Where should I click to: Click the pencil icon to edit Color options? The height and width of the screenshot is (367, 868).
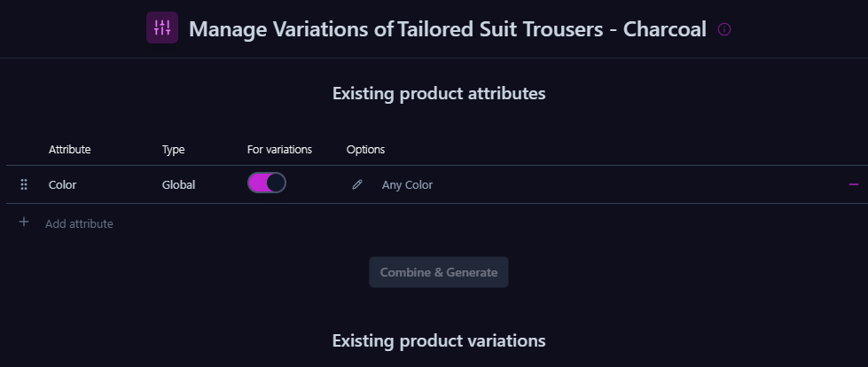click(x=357, y=184)
